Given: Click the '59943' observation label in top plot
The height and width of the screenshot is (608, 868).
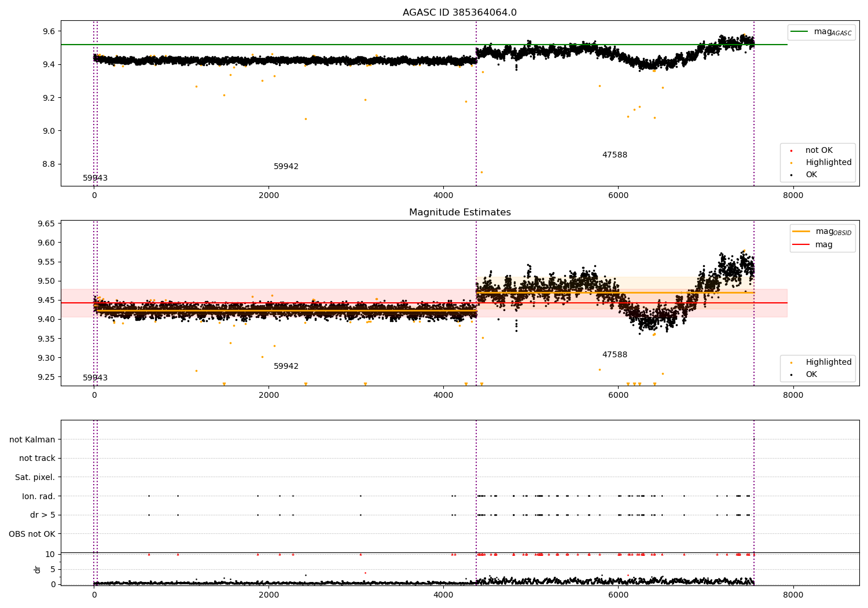Looking at the screenshot, I should (x=95, y=178).
